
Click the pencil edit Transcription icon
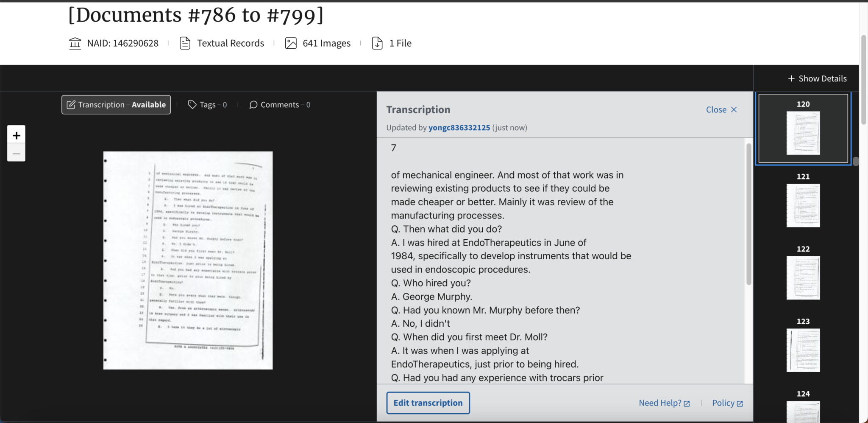pyautogui.click(x=71, y=105)
